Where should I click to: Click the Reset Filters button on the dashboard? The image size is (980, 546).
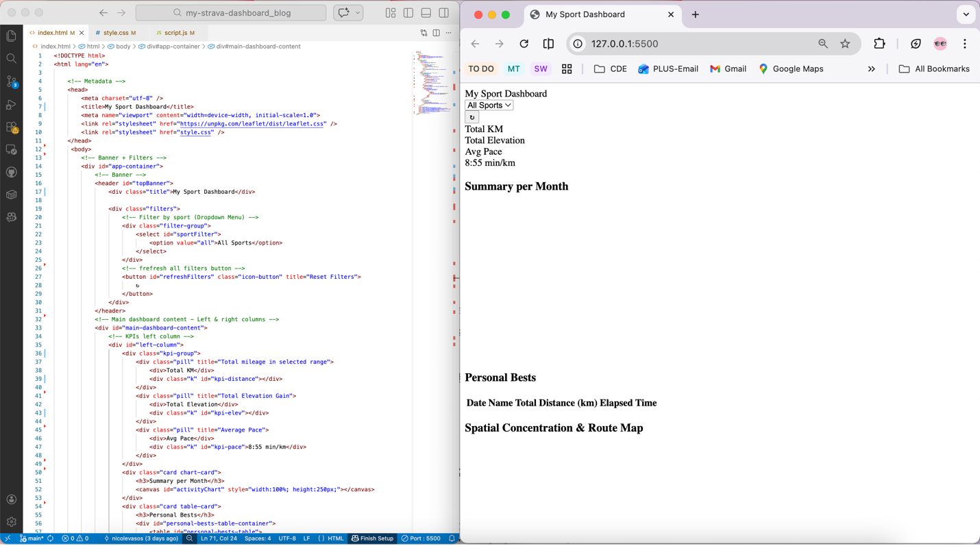[x=471, y=117]
